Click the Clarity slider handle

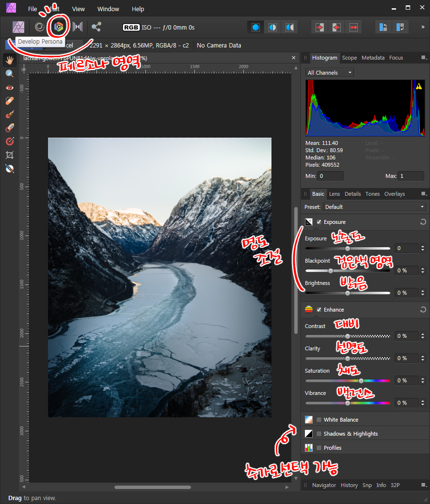347,359
